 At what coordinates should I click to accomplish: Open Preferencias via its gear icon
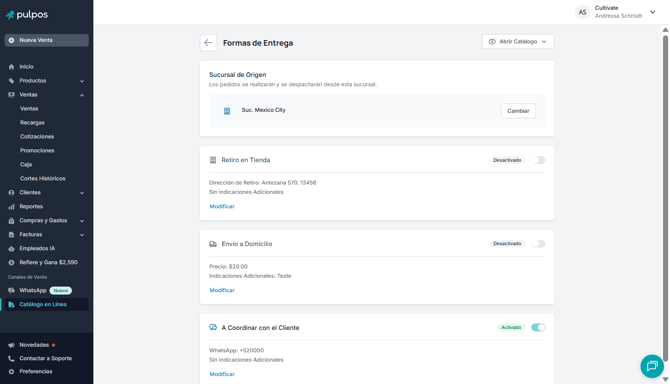click(12, 372)
